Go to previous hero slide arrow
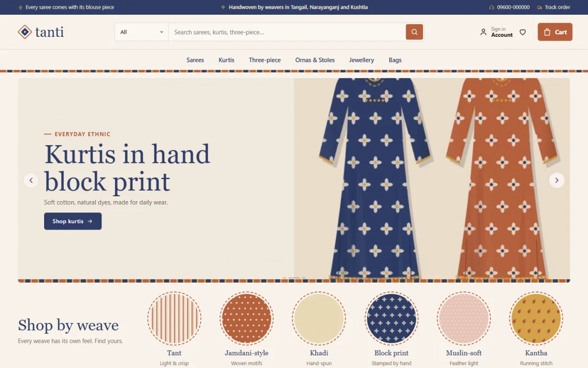The image size is (588, 368). pos(31,180)
